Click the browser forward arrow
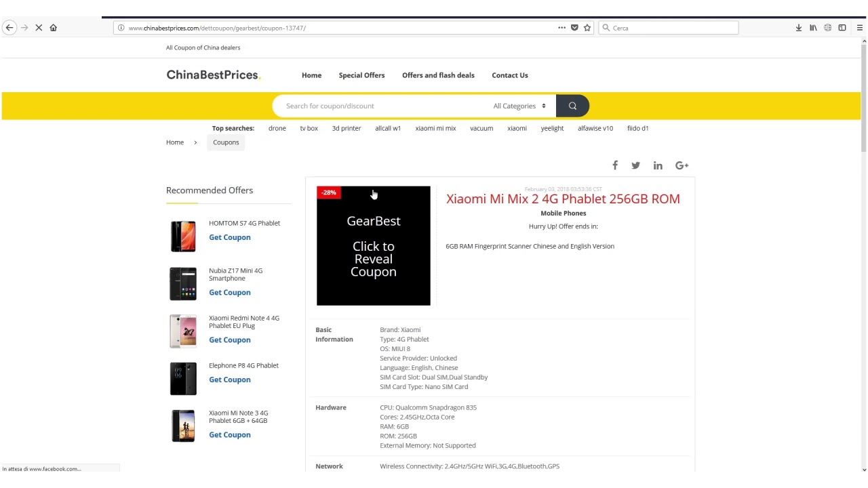868x488 pixels. point(24,28)
